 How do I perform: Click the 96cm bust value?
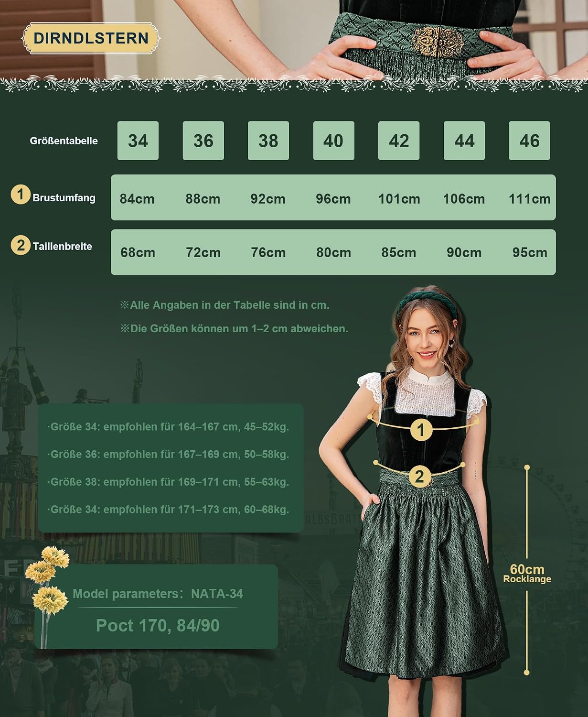pyautogui.click(x=333, y=199)
